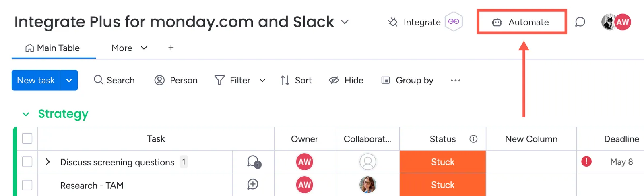This screenshot has height=196, width=644.
Task: Open the More views menu
Action: point(129,48)
